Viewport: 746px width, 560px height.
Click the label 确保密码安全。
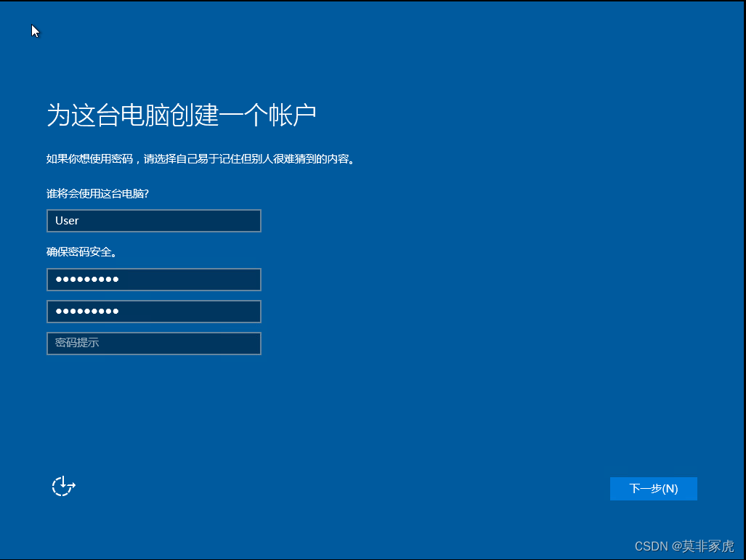tap(81, 252)
